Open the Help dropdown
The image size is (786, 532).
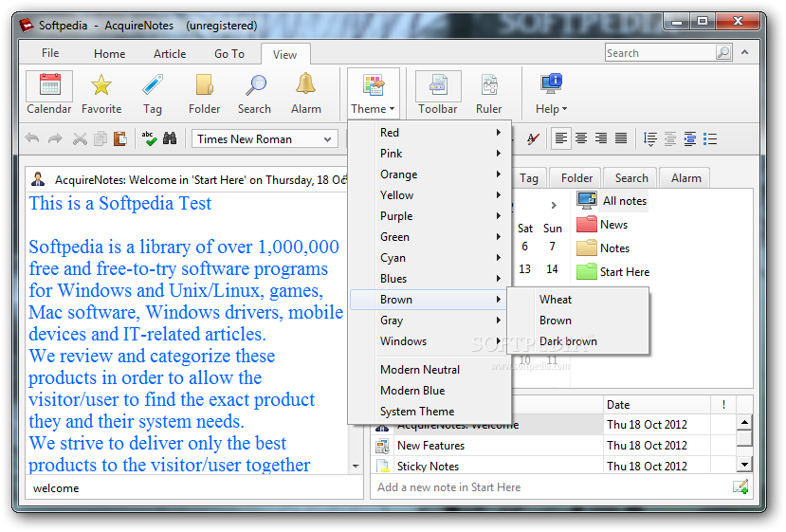click(x=551, y=94)
